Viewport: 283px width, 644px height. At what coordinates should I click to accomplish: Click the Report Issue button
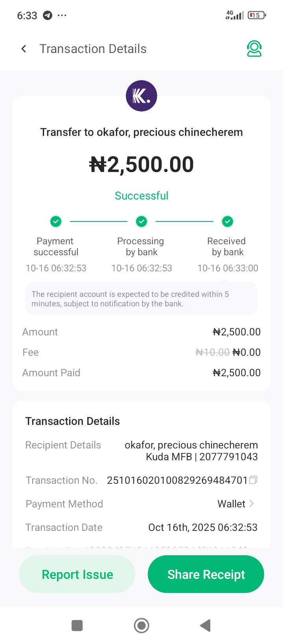tap(77, 574)
